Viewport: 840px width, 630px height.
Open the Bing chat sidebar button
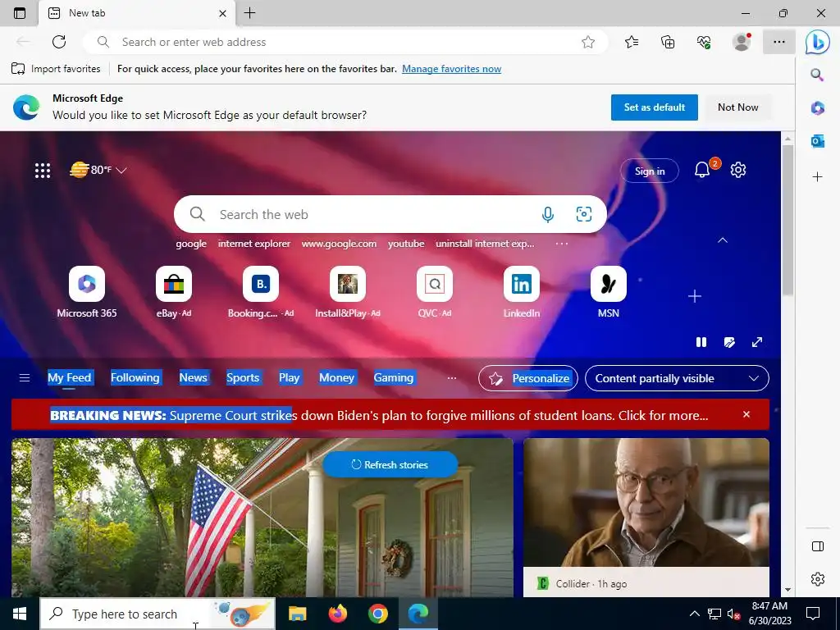(x=818, y=42)
